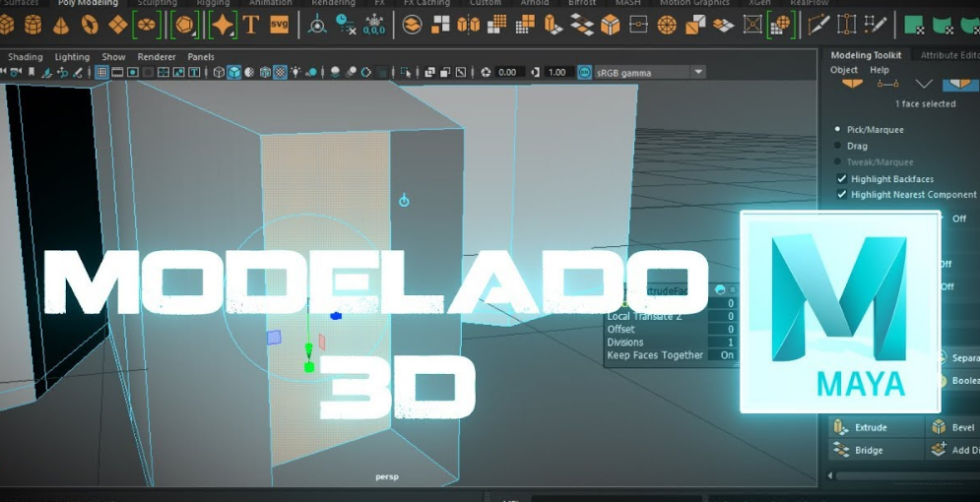Click the Bridge button in Modeling Toolkit
Screen dimensions: 980x502
(876, 450)
